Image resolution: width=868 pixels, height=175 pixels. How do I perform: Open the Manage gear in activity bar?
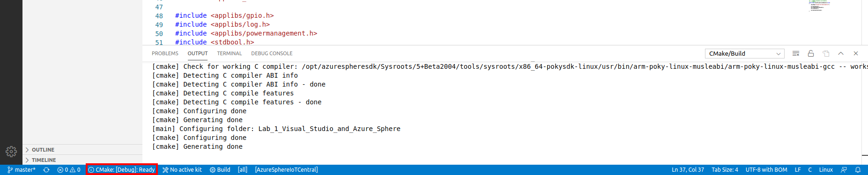click(11, 151)
